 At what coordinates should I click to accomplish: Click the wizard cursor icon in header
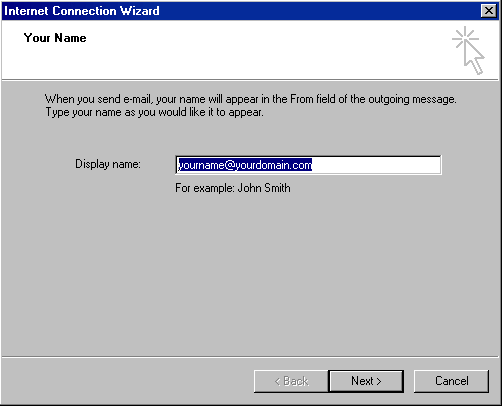coord(468,50)
